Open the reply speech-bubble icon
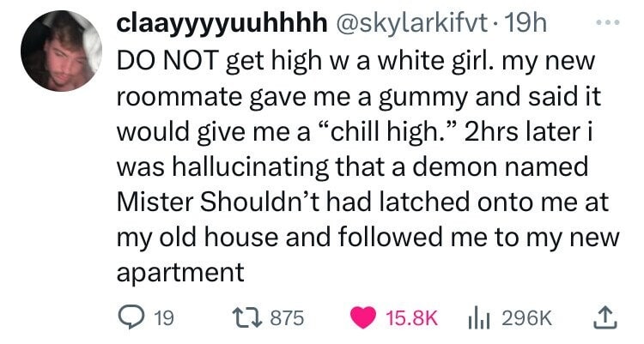644x344 pixels. [x=130, y=318]
